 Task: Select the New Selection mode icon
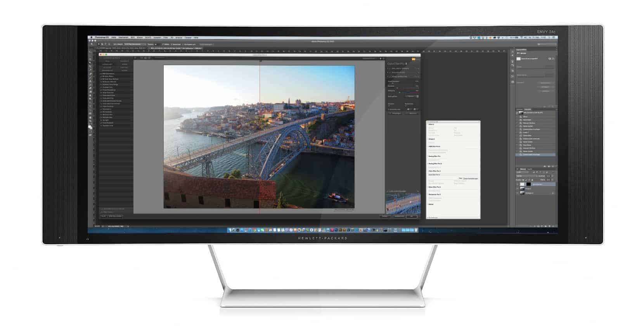click(99, 44)
